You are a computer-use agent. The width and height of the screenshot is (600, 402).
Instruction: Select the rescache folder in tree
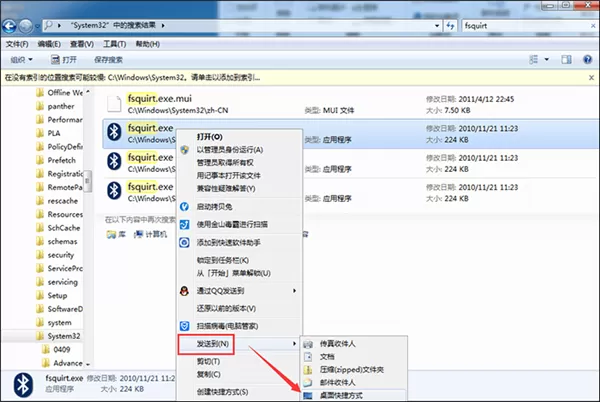click(57, 201)
